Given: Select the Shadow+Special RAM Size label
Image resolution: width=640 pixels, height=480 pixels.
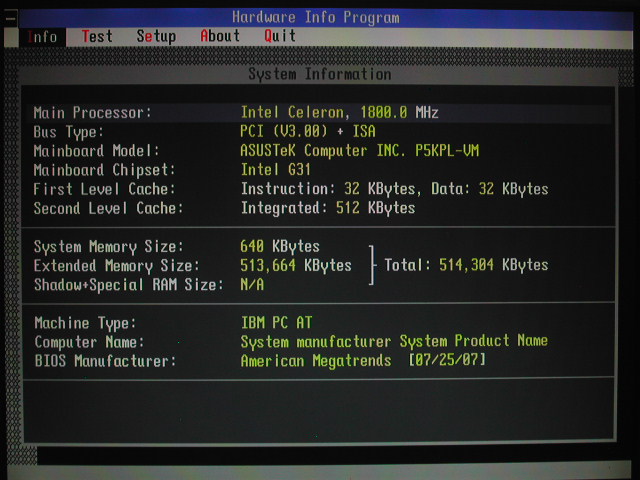Looking at the screenshot, I should [129, 285].
